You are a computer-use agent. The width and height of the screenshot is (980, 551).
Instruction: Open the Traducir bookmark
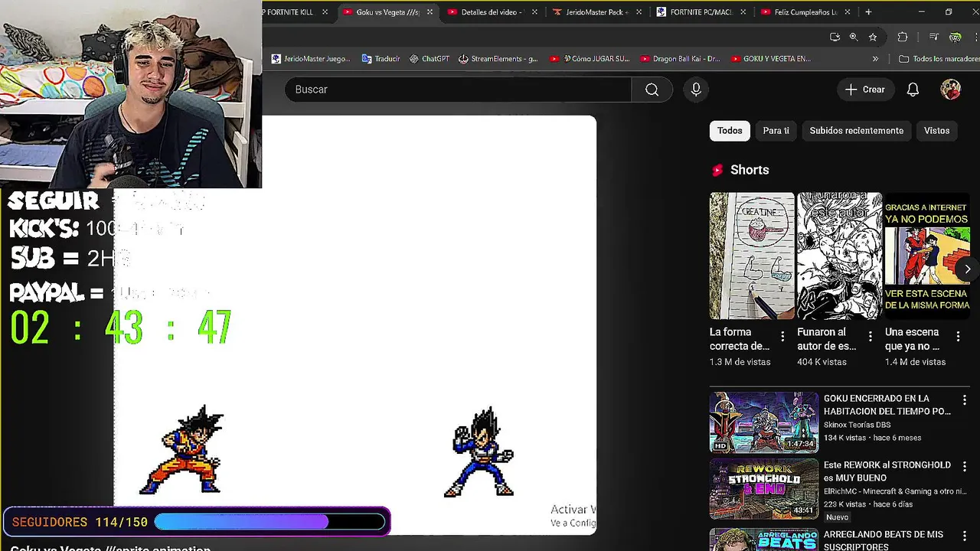click(381, 59)
